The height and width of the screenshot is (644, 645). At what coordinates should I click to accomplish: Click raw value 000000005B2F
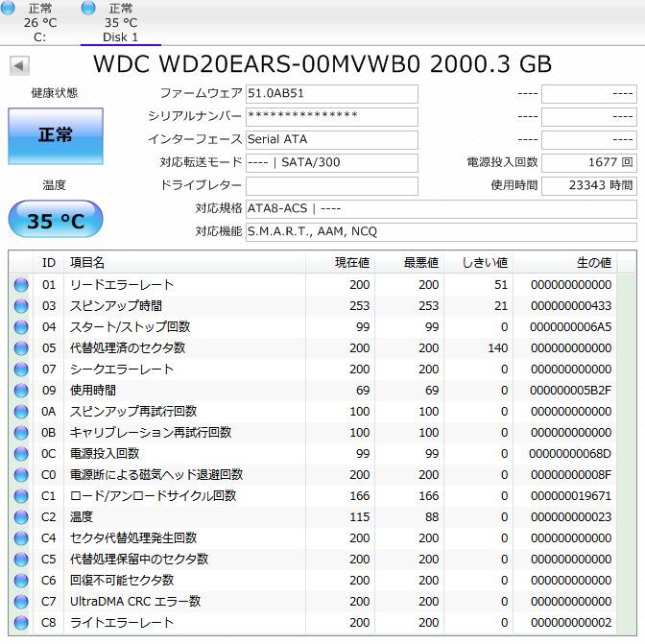(570, 391)
